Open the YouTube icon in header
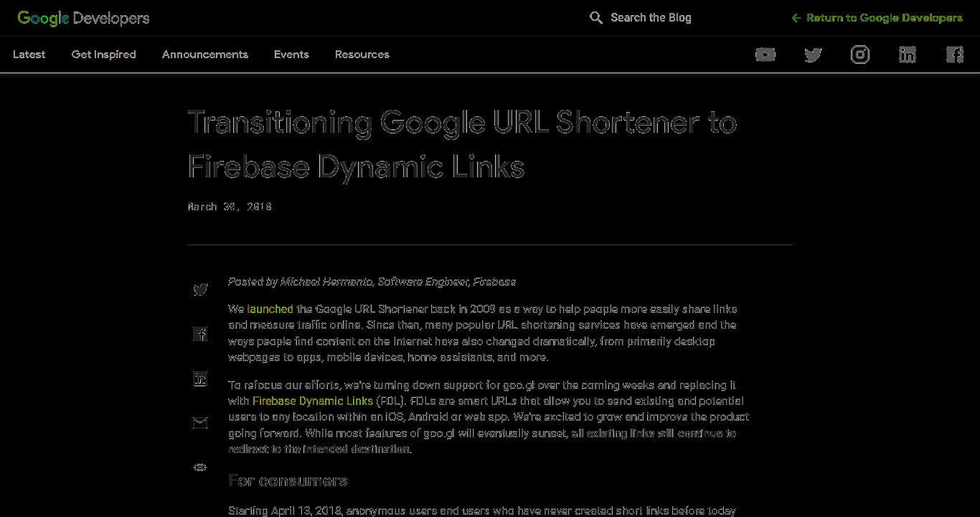This screenshot has width=980, height=517. 765,55
